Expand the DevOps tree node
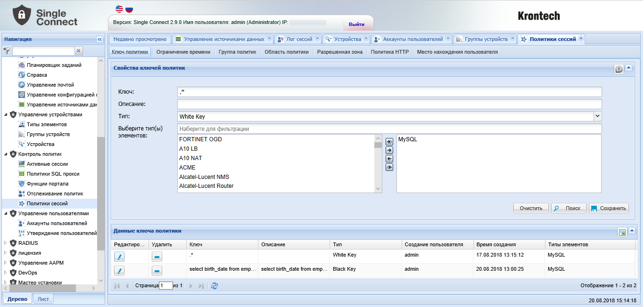Viewport: 644px width, 307px height. tap(6, 273)
